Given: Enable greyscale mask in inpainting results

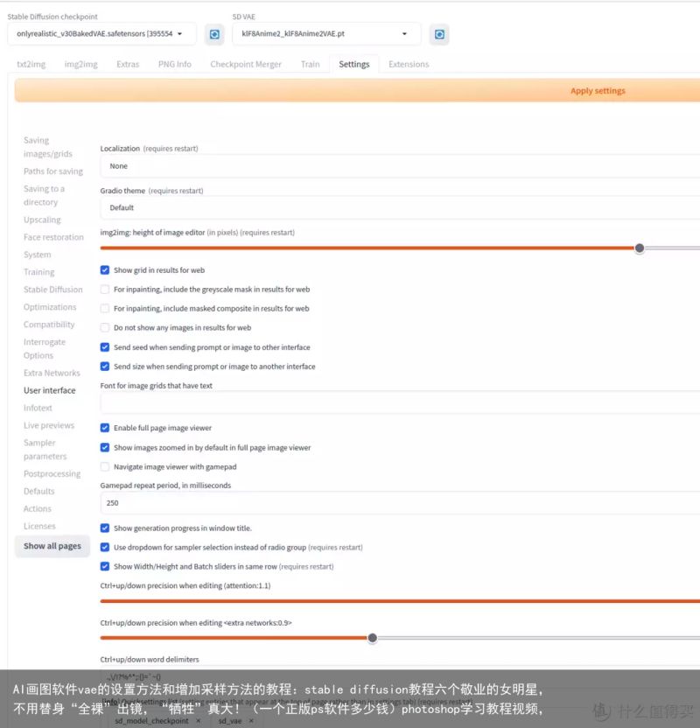Looking at the screenshot, I should point(105,290).
